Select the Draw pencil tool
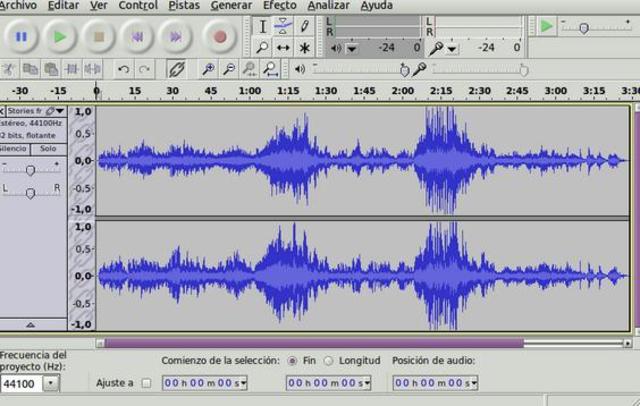Screen dimensions: 640x406 tap(304, 27)
